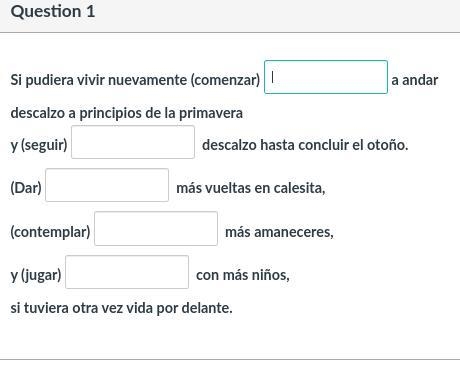Click the text 'descalzo hasta concluir el otoño.'

(305, 145)
